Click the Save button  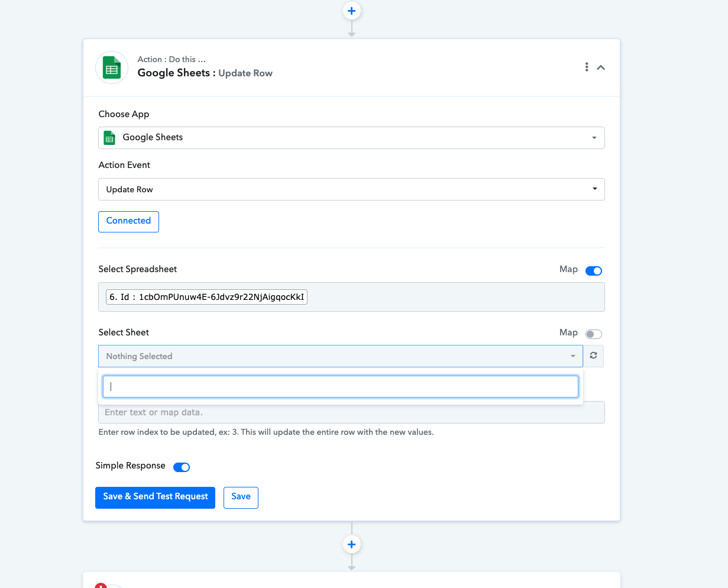241,497
